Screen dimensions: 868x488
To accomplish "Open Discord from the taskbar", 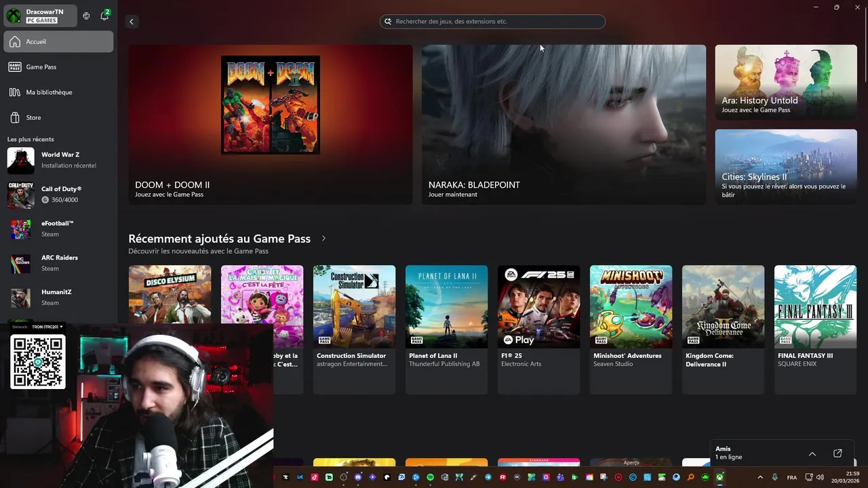I will [358, 477].
